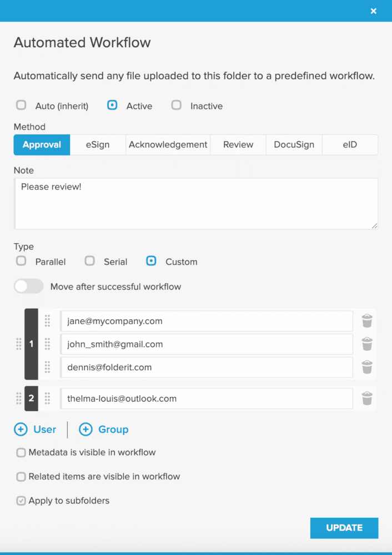Grab drag handle next to john_smith@gmail.com
392x555 pixels.
[47, 344]
